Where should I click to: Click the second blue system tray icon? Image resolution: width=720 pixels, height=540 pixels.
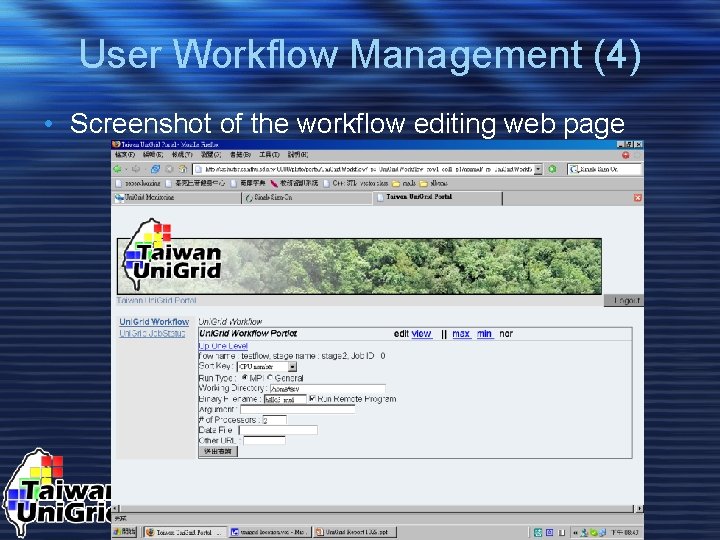click(x=550, y=533)
